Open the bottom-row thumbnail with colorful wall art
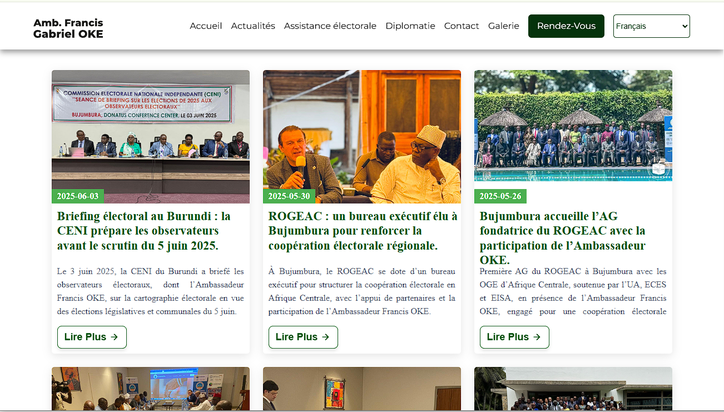Screen dimensions: 724x412 pyautogui.click(x=362, y=388)
